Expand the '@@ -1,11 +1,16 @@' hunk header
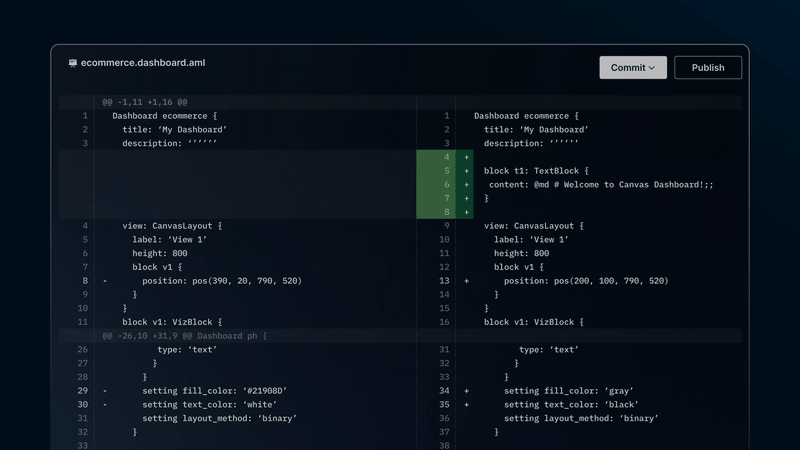Viewport: 800px width, 450px height. point(145,102)
